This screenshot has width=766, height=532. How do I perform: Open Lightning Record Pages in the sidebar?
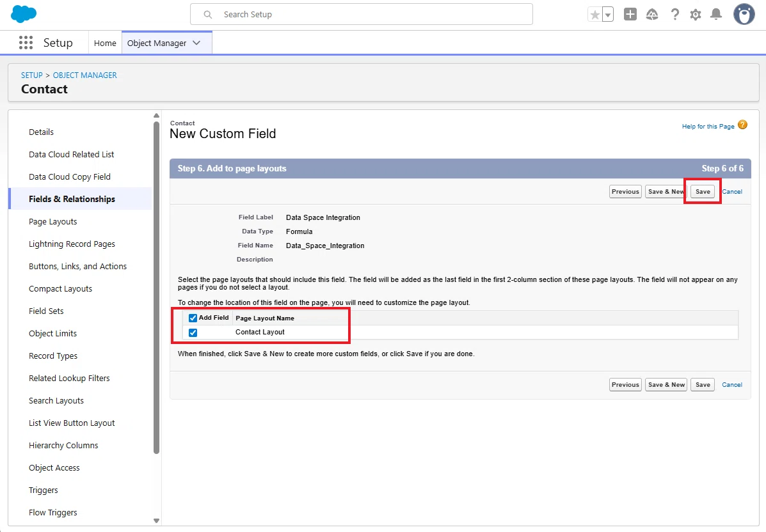72,244
